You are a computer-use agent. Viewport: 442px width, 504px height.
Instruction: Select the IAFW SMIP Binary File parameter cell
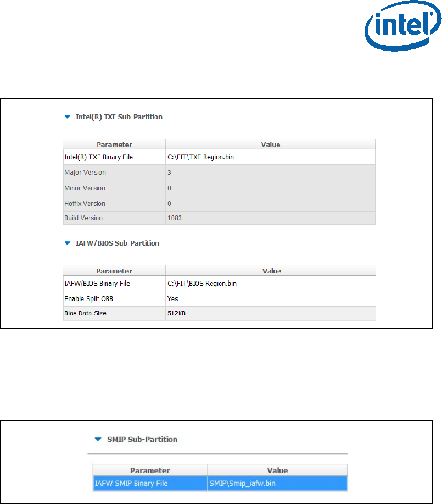150,484
